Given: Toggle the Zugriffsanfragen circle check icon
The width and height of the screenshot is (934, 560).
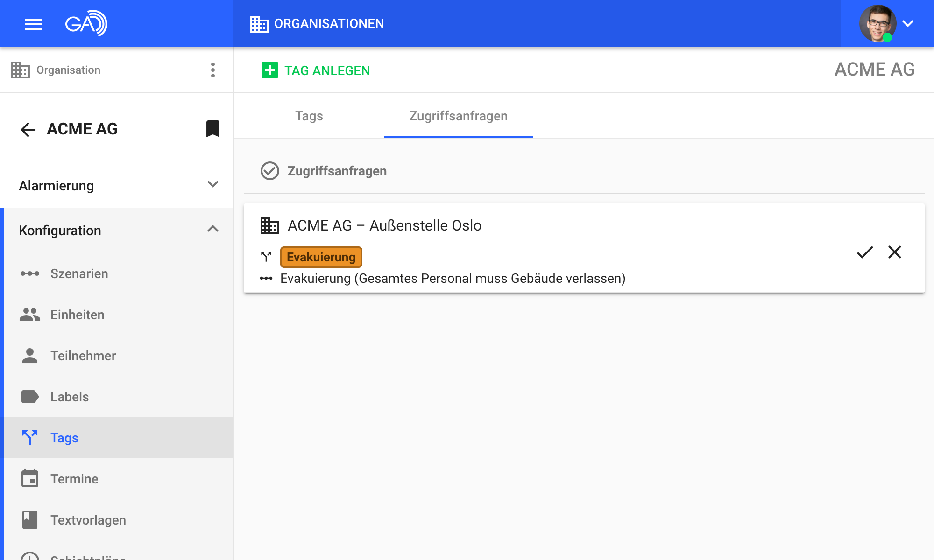Looking at the screenshot, I should click(x=269, y=171).
